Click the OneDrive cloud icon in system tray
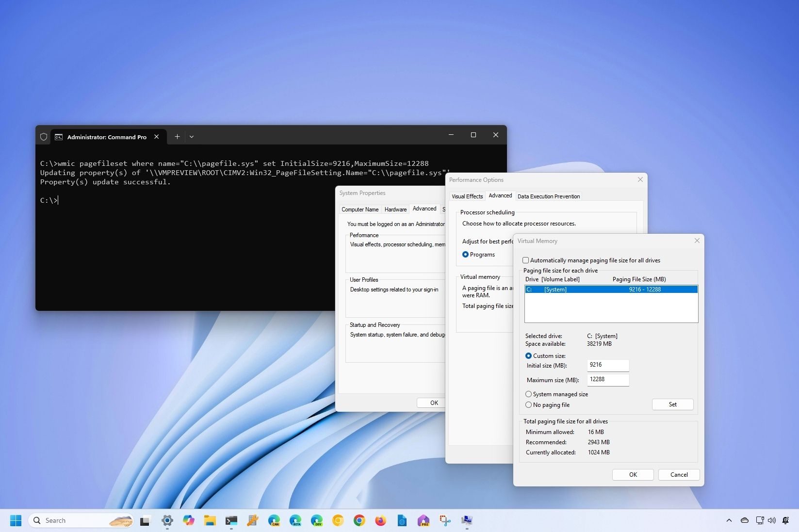This screenshot has width=799, height=532. click(744, 520)
